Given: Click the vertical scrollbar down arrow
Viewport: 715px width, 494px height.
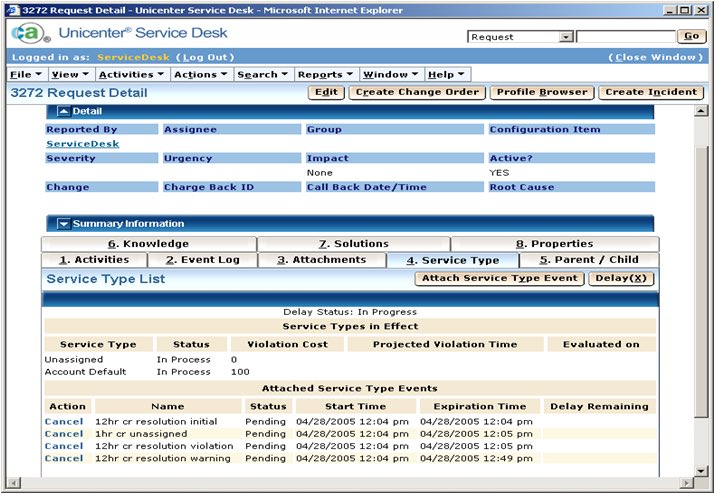Looking at the screenshot, I should point(701,471).
